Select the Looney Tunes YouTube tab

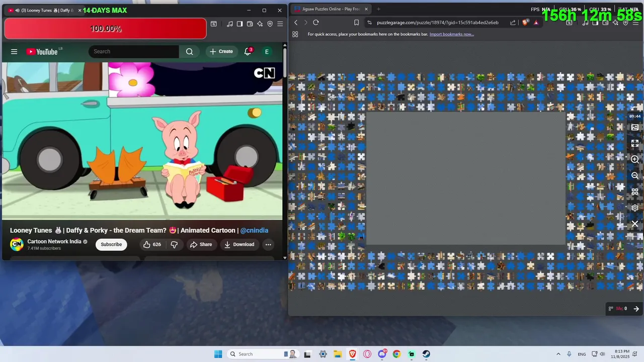tap(44, 10)
